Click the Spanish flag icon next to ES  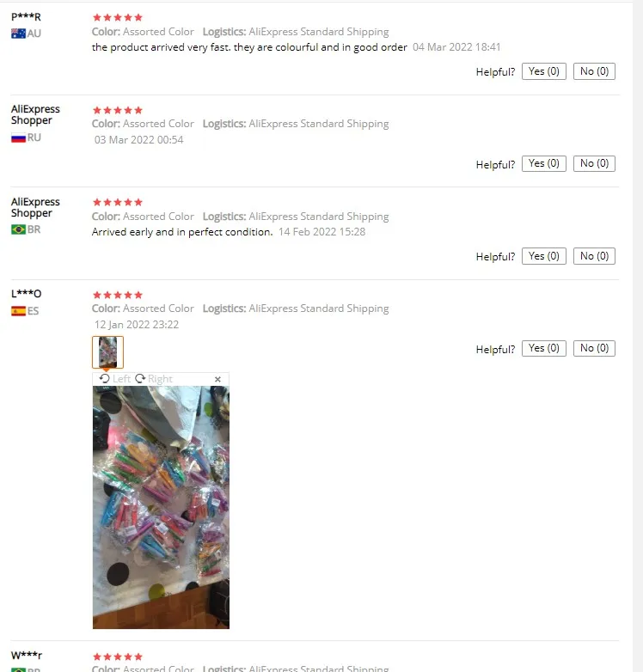click(x=18, y=311)
